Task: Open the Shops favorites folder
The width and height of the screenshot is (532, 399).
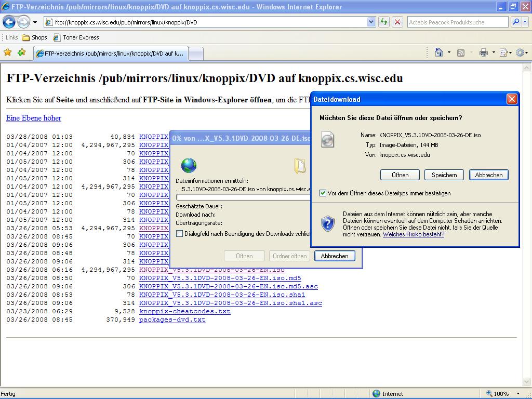Action: click(x=35, y=37)
